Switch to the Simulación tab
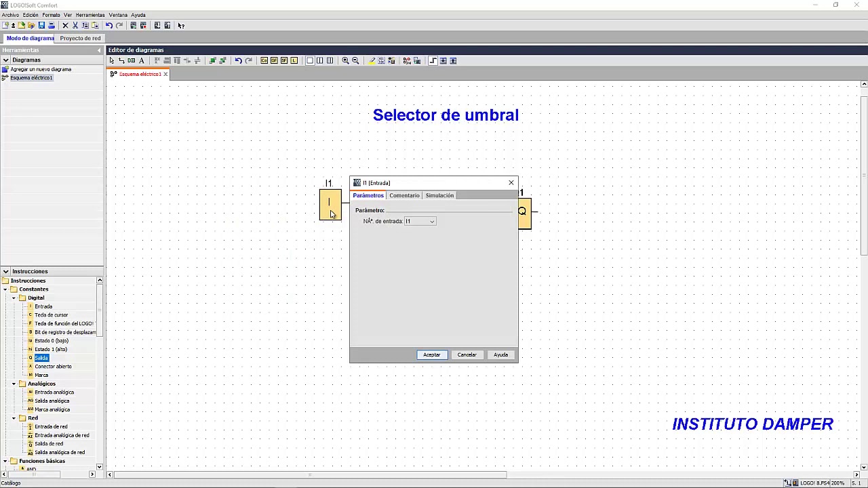Viewport: 868px width, 488px height. pyautogui.click(x=439, y=195)
